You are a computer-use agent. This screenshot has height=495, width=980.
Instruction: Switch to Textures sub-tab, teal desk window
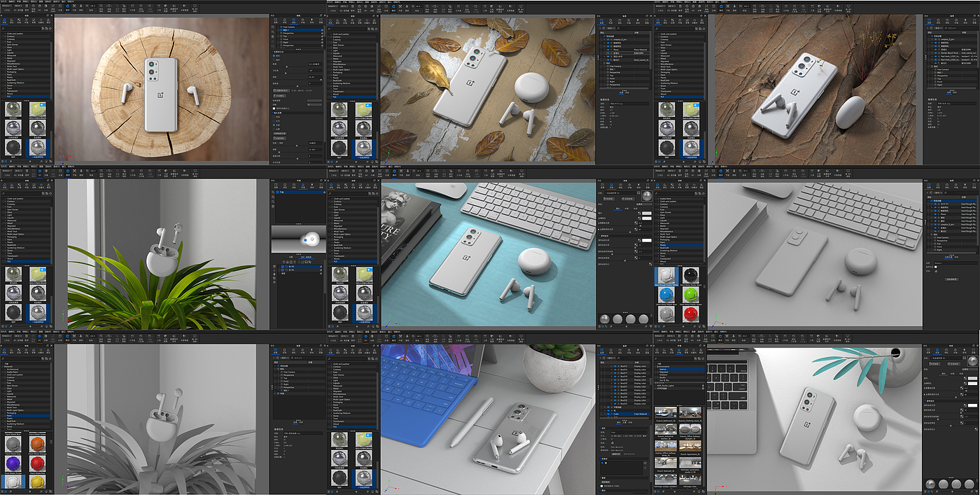coord(626,209)
